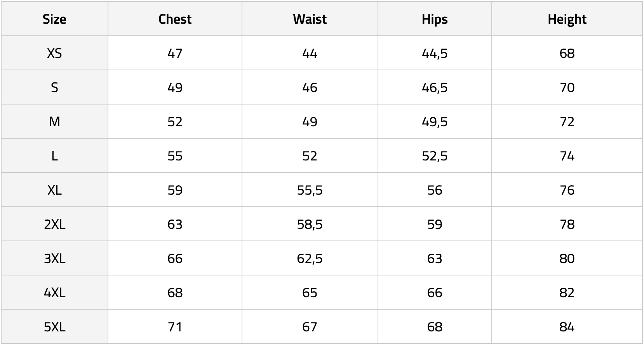Select the 2XL size row label
The width and height of the screenshot is (644, 345).
point(54,224)
